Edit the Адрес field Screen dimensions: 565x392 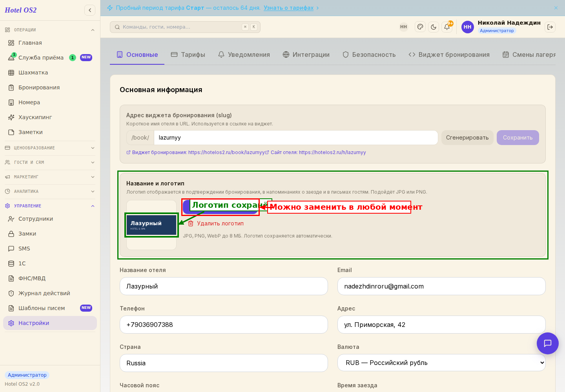click(x=441, y=325)
